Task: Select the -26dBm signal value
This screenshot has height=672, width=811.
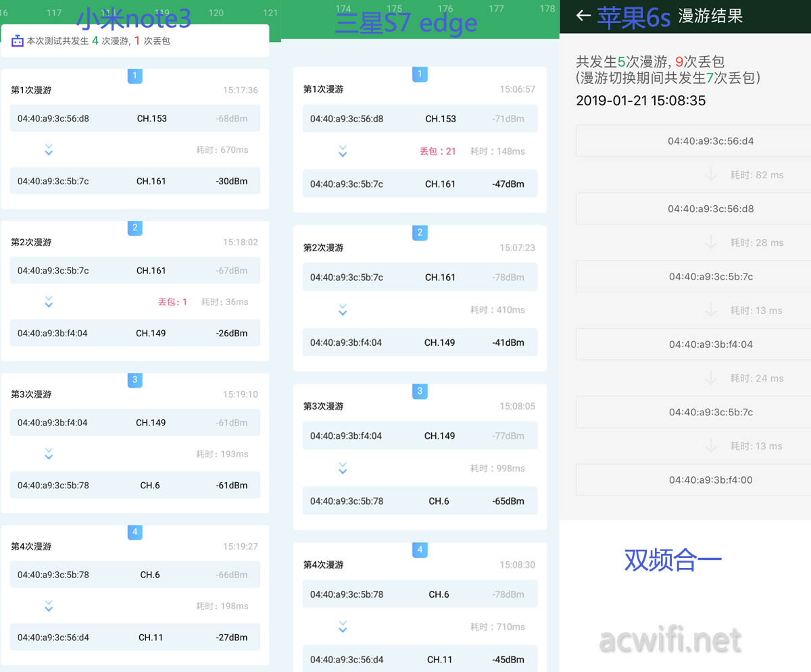Action: click(232, 333)
